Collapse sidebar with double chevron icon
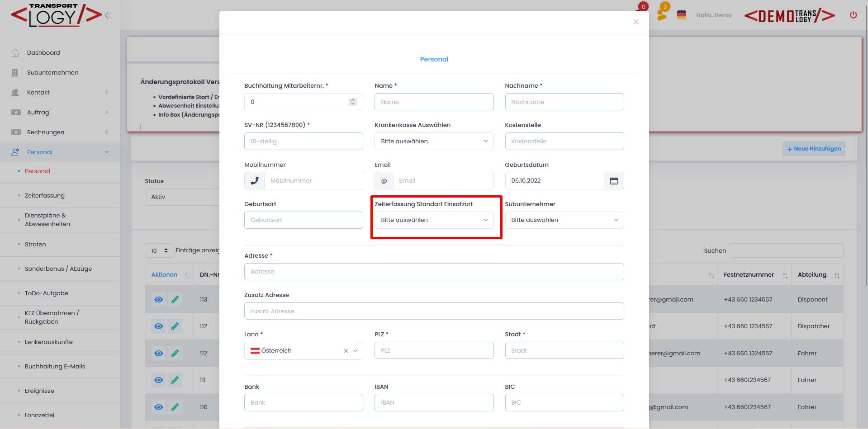This screenshot has height=429, width=868. [x=108, y=15]
